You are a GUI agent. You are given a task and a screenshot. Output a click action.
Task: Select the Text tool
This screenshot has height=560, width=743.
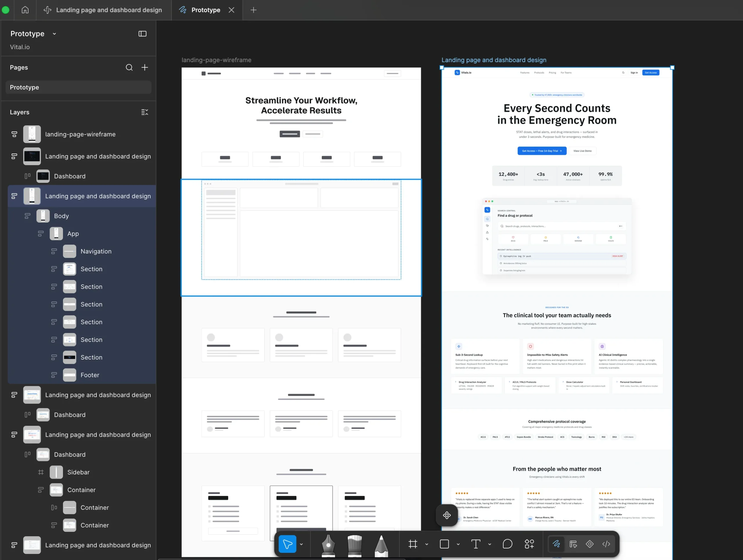476,544
